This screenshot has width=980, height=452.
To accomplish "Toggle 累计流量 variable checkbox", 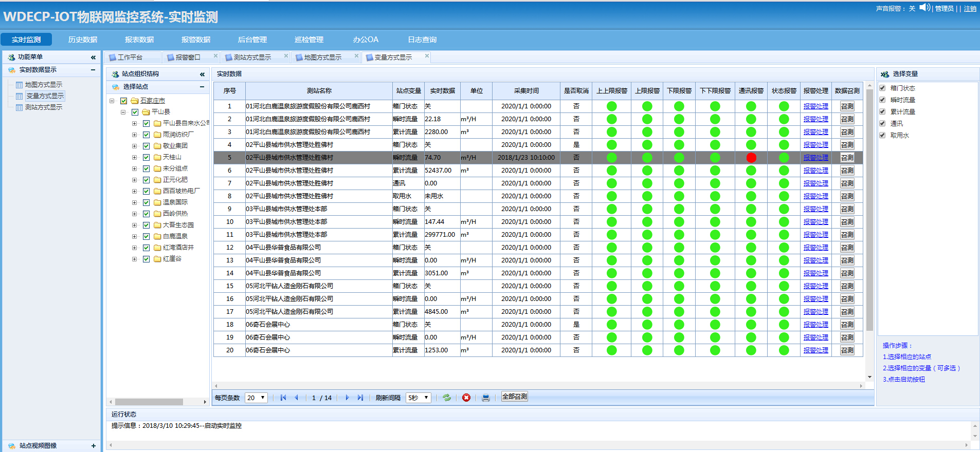I will coord(882,111).
